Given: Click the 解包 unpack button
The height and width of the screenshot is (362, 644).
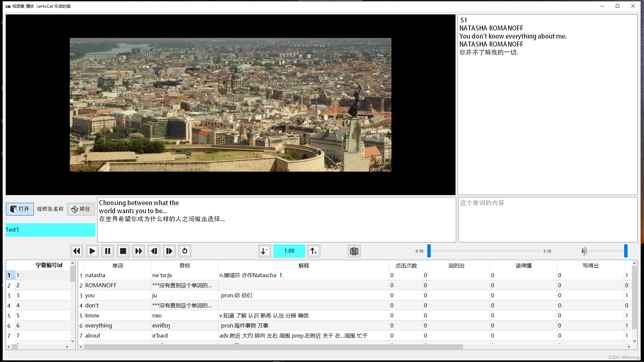Looking at the screenshot, I should tap(81, 209).
